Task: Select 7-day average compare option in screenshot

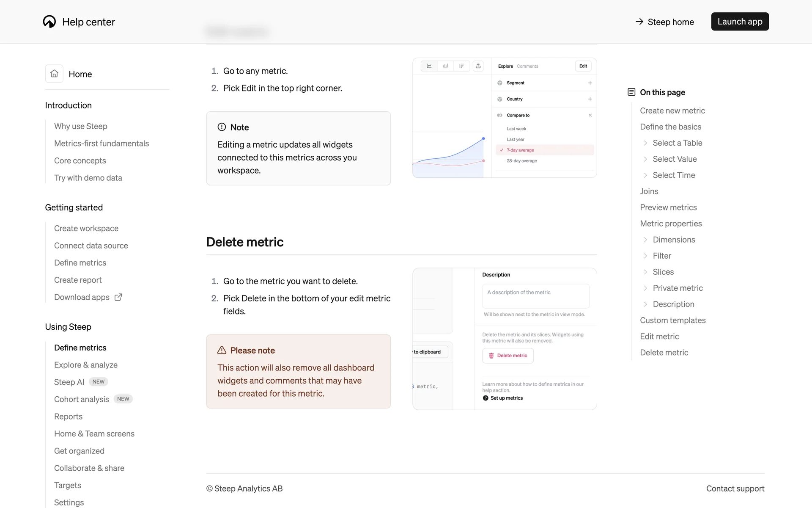Action: [520, 150]
